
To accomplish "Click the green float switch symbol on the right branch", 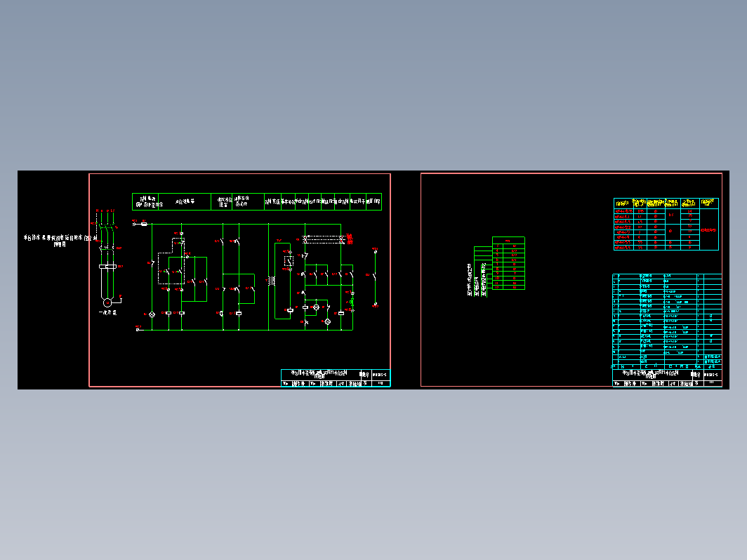I will coord(352,302).
